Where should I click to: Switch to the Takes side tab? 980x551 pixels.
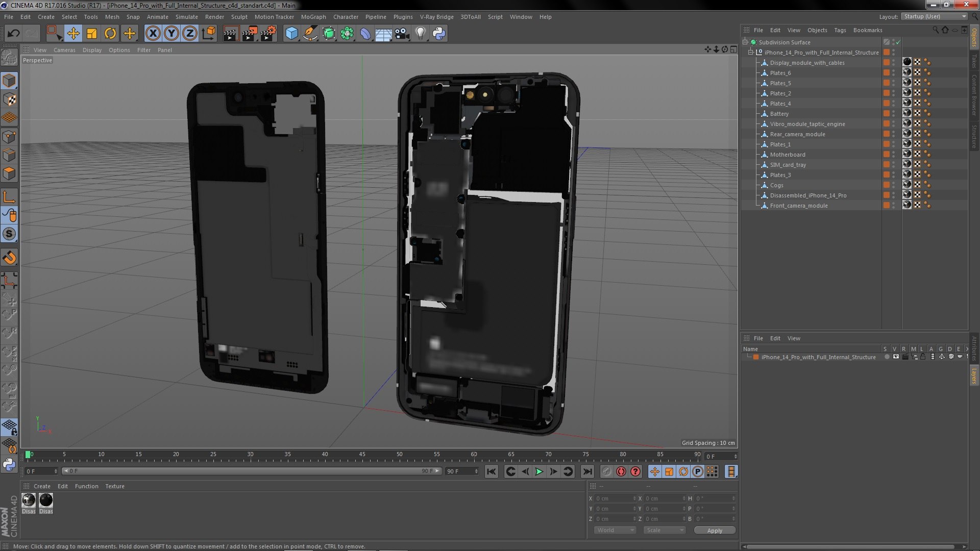974,61
